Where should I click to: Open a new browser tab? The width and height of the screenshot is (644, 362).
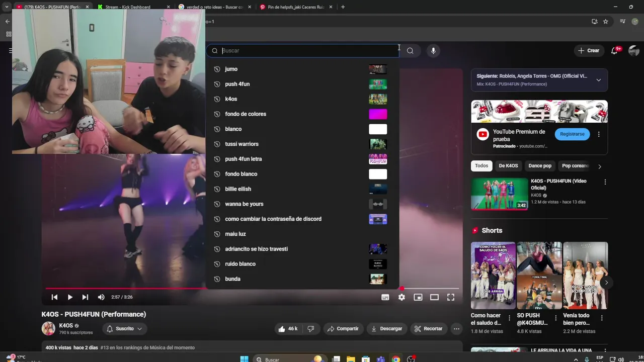pyautogui.click(x=343, y=7)
